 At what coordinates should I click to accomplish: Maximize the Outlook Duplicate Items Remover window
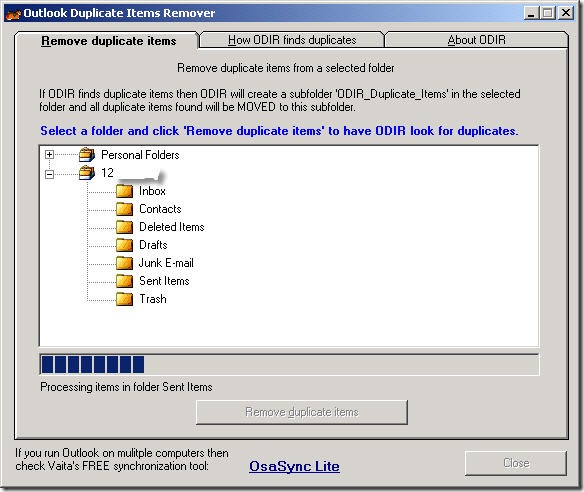click(548, 13)
